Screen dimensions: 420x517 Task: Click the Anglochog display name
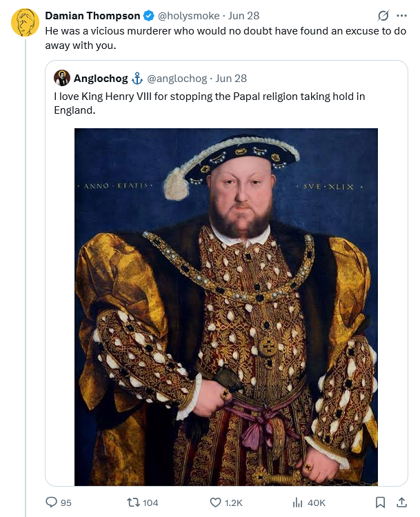point(101,79)
